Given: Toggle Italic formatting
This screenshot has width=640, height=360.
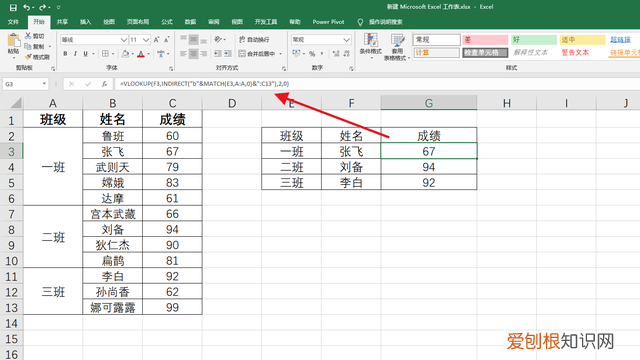Looking at the screenshot, I should [75, 53].
